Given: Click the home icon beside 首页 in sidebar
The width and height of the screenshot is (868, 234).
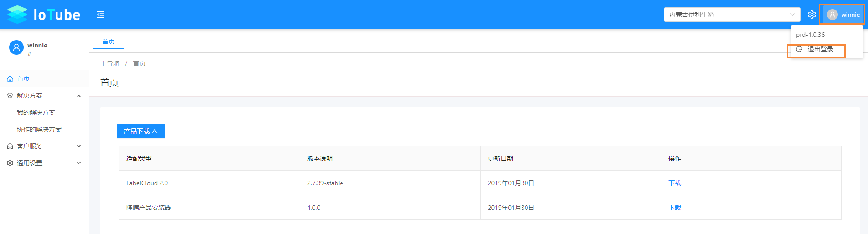Looking at the screenshot, I should [10, 79].
